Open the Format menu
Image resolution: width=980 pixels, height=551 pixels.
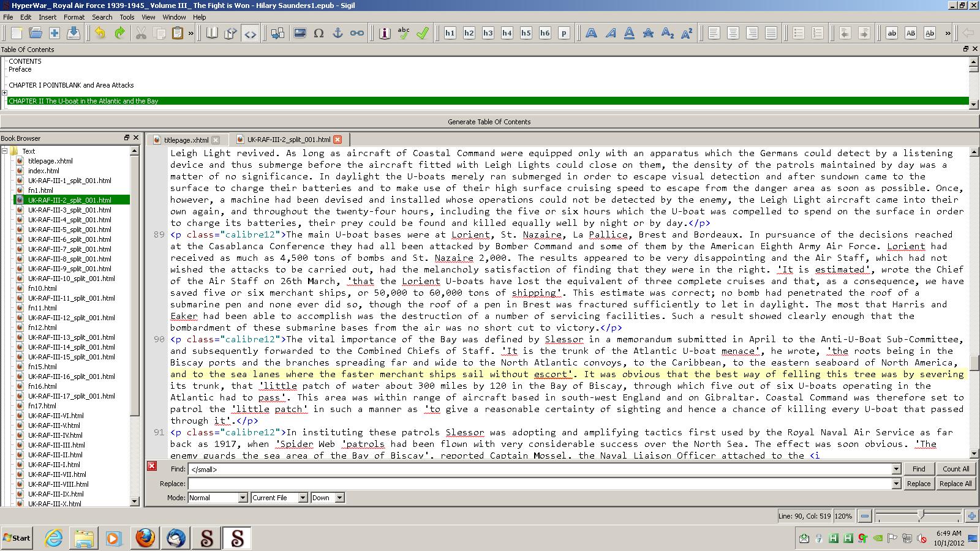point(74,17)
